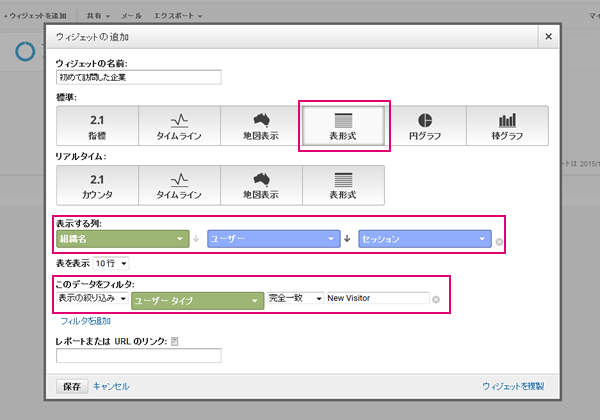Image resolution: width=600 pixels, height=420 pixels.
Task: Open the 10行 row count dropdown
Action: tap(110, 263)
